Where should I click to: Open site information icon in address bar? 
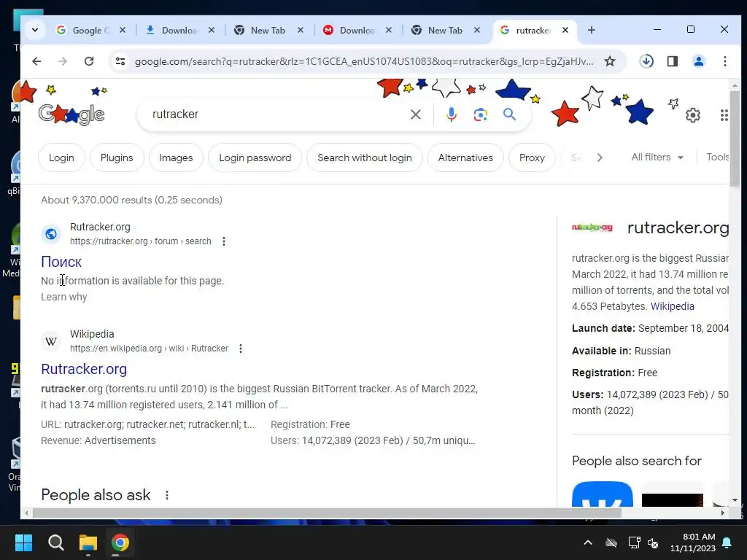120,61
